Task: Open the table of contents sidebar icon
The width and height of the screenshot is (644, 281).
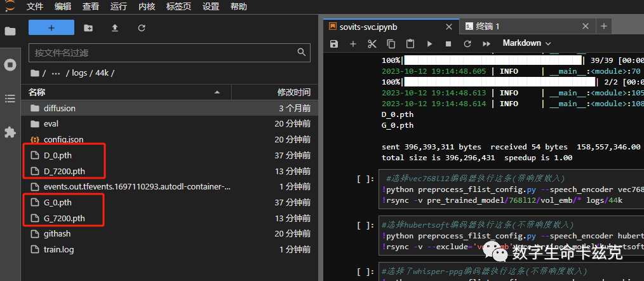Action: [10, 99]
